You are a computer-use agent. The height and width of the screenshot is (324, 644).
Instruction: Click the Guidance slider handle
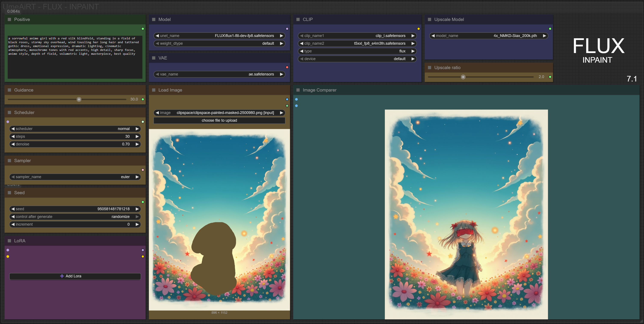point(79,99)
